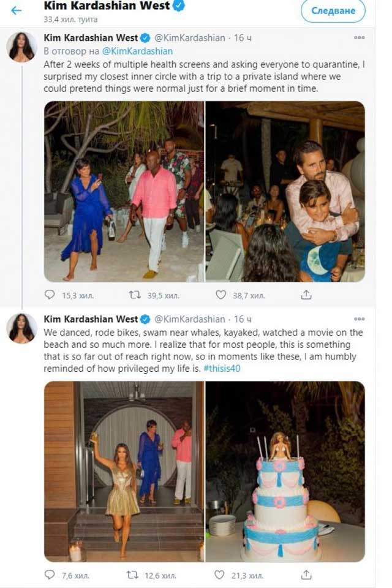The image size is (392, 588).
Task: Open the gold dress photo
Action: 123,471
